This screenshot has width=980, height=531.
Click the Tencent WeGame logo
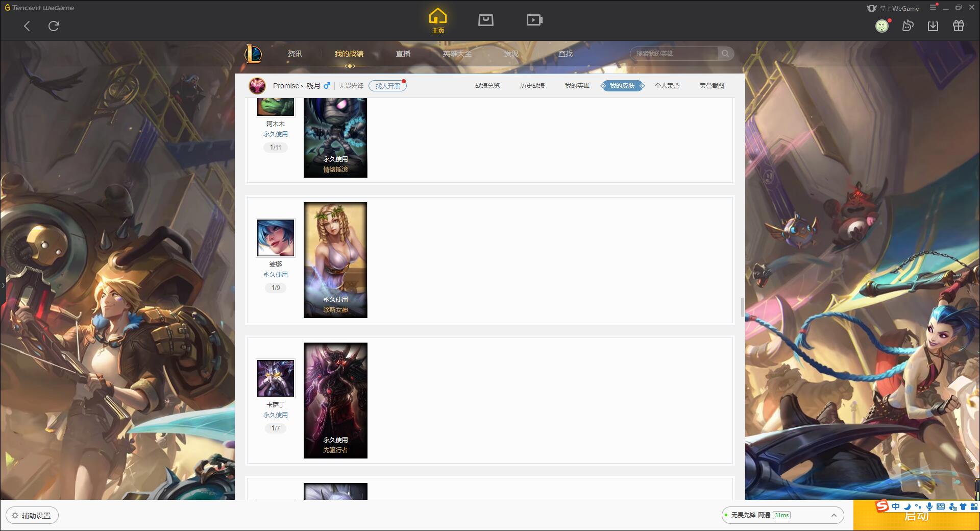pos(40,8)
